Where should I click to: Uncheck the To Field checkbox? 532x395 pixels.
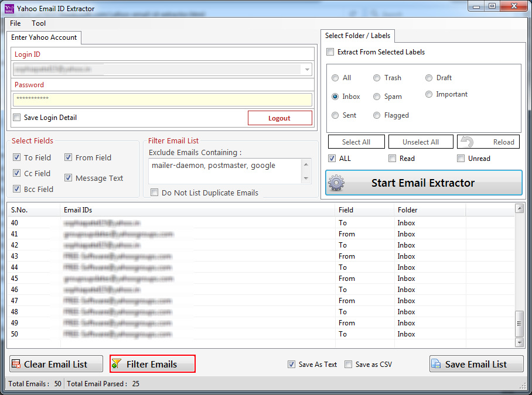16,157
